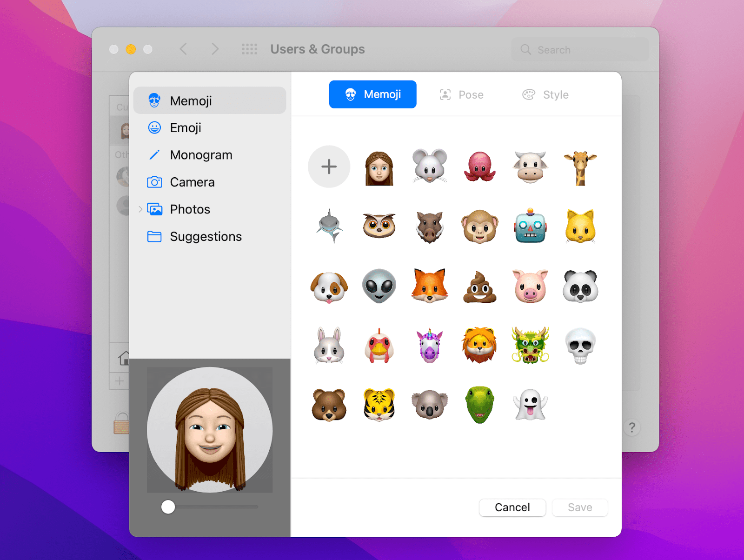Select the pig Animoji
Screen dimensions: 744x560
pyautogui.click(x=530, y=286)
